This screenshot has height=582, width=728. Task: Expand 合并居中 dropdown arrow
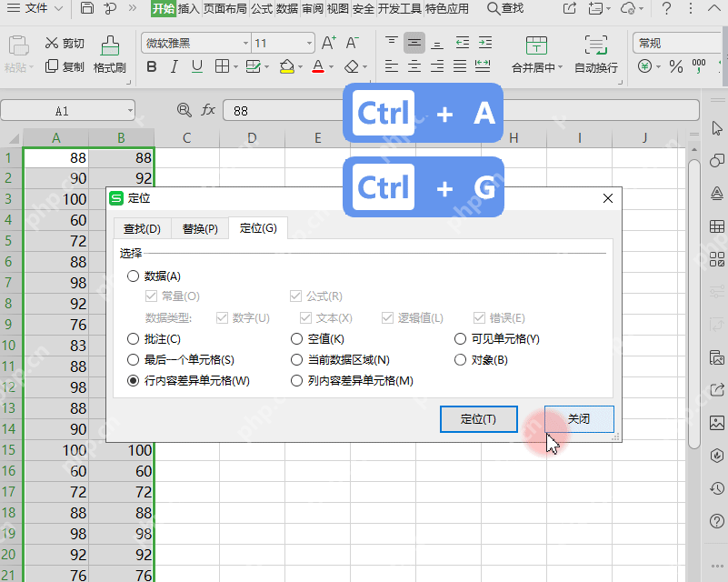[560, 67]
